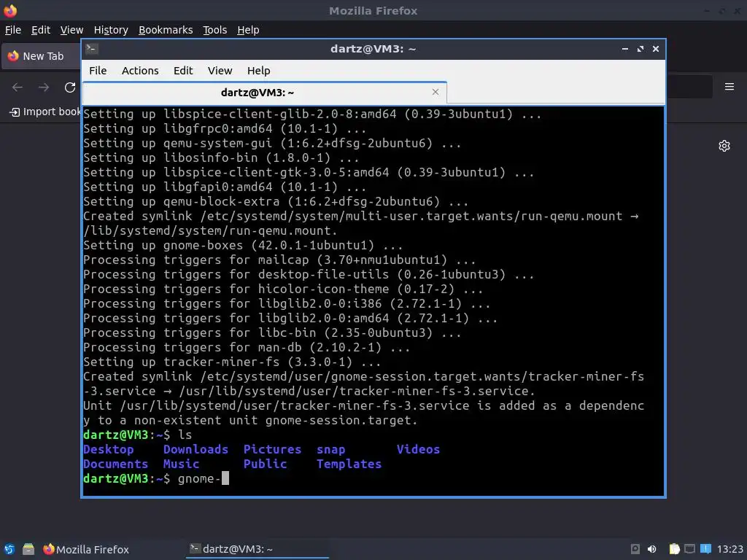
Task: Open Firefox Help menu
Action: tap(248, 30)
